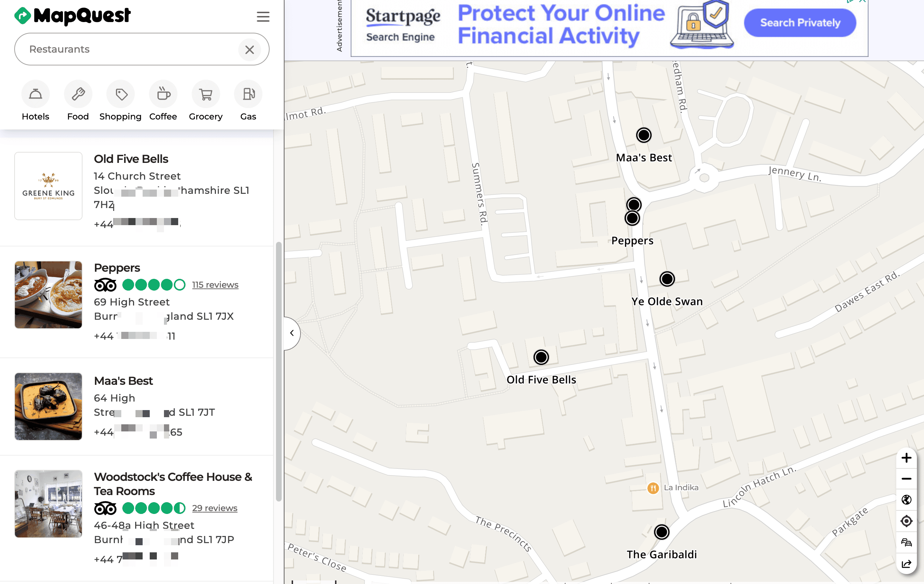924x584 pixels.
Task: Center map on my location
Action: 906,521
